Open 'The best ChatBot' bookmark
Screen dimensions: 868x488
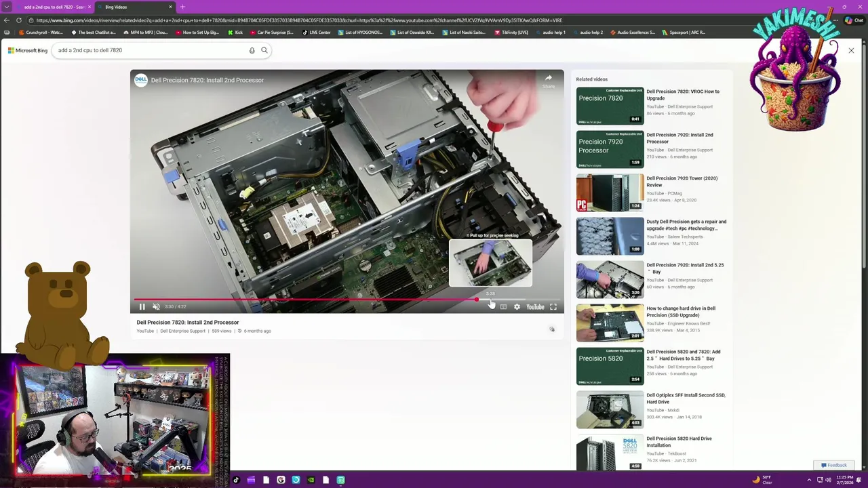coord(93,33)
